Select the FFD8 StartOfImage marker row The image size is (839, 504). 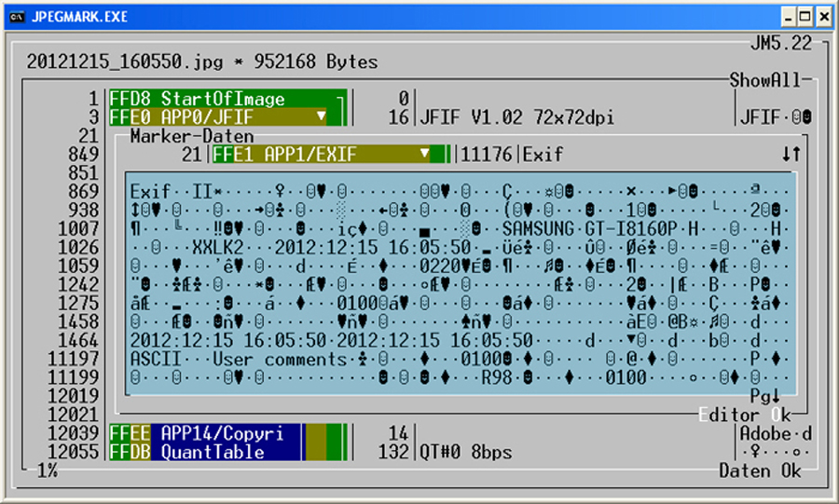228,99
